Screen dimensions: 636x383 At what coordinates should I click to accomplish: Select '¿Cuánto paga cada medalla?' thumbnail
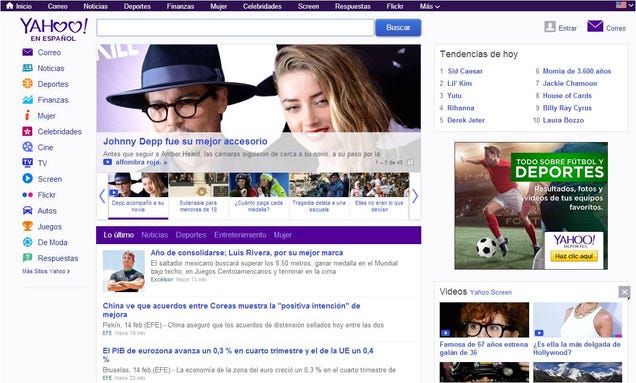259,196
